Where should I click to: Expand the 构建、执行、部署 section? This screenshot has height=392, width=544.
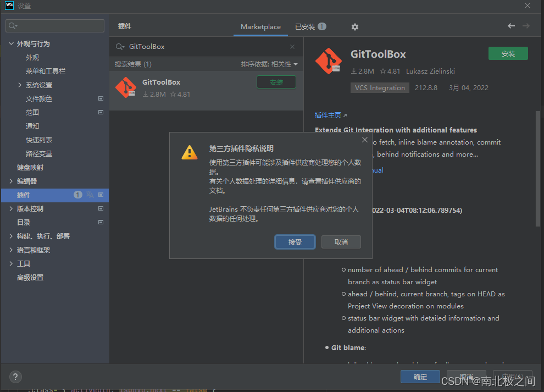tap(11, 236)
